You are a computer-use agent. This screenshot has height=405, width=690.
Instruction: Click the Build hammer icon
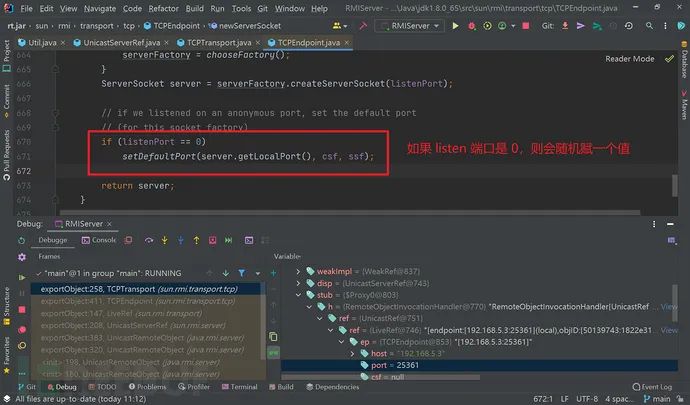(363, 26)
